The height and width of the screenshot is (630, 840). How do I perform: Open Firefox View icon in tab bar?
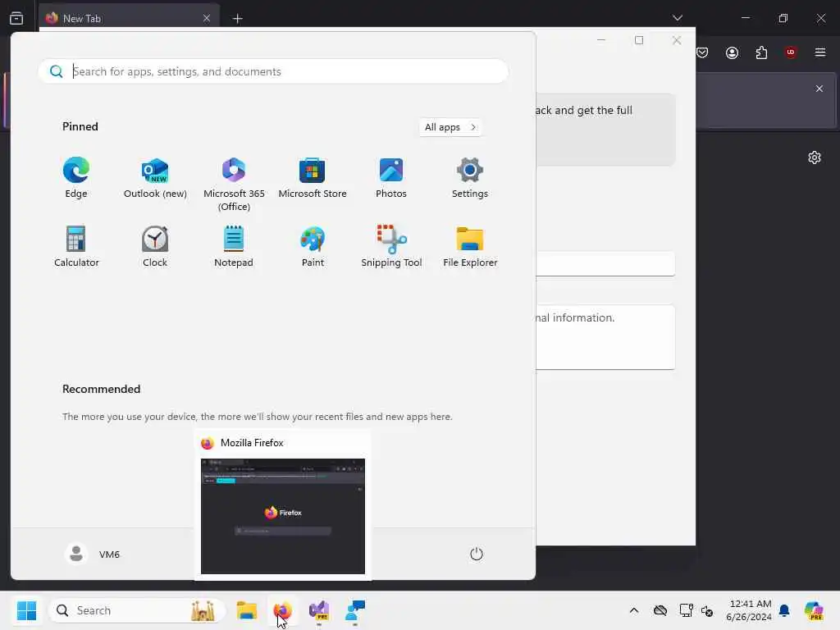[16, 18]
